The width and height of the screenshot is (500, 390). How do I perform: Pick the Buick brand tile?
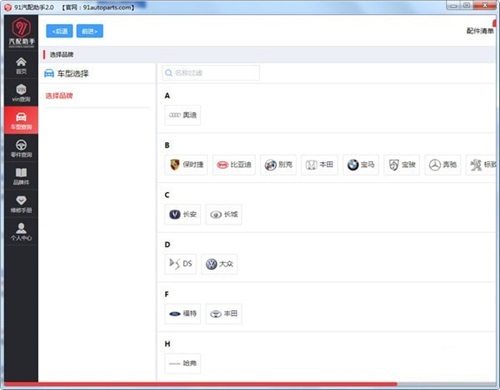pos(278,165)
